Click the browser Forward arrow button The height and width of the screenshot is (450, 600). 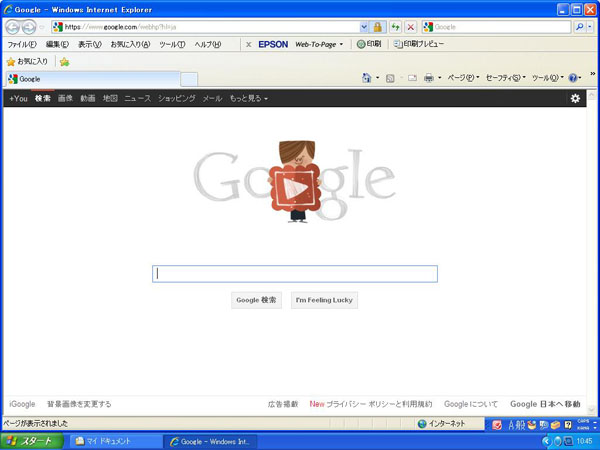tap(29, 27)
